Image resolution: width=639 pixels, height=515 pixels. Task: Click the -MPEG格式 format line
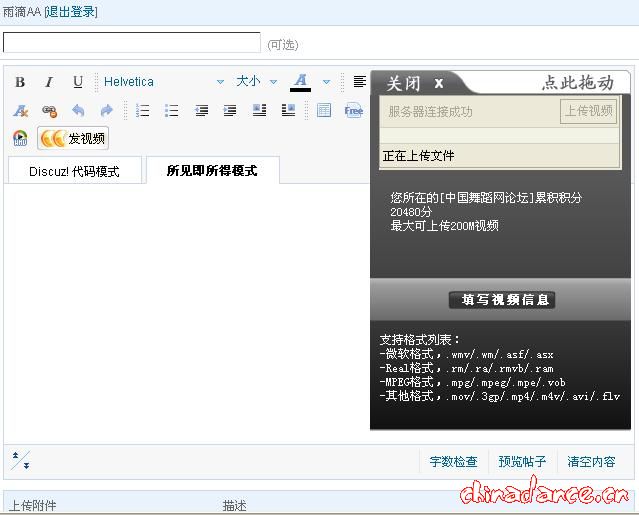(473, 382)
